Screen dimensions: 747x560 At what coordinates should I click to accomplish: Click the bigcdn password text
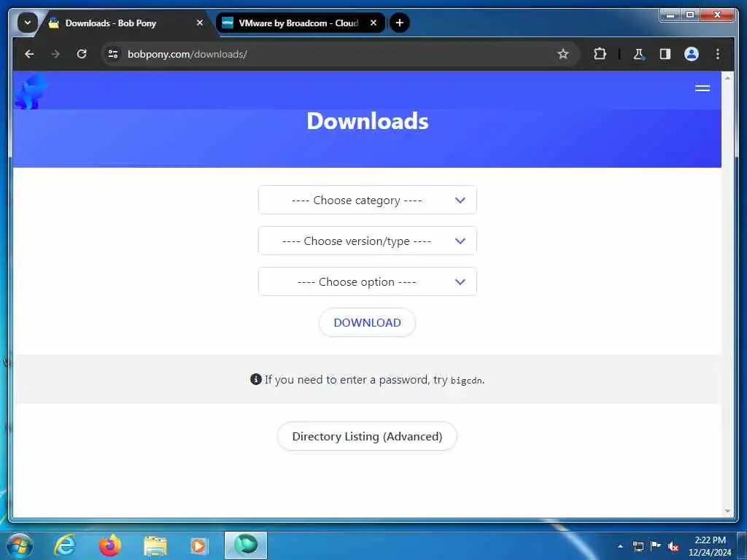pos(466,381)
